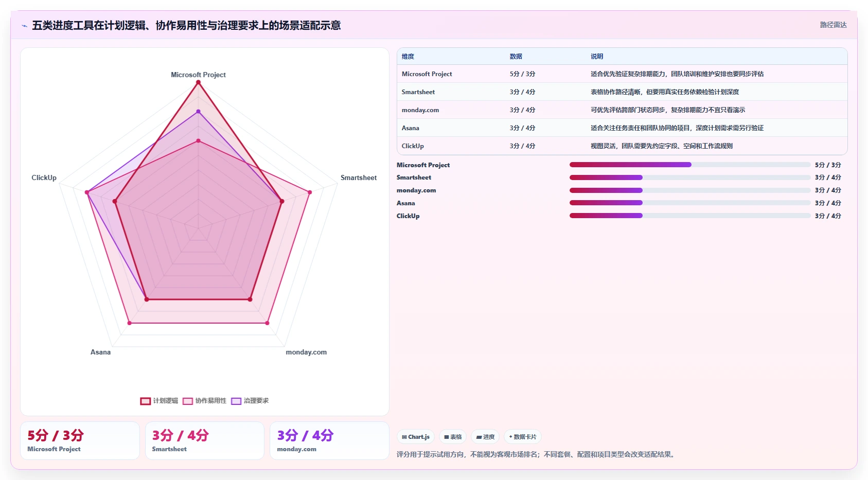Click the purple point on Microsoft Project axis
The width and height of the screenshot is (868, 480).
coord(198,111)
